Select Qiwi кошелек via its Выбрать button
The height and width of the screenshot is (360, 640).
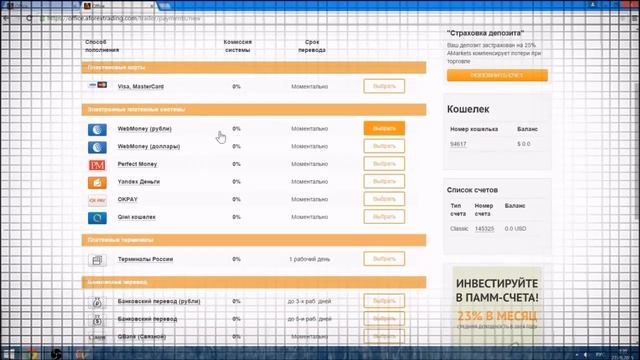(x=384, y=217)
